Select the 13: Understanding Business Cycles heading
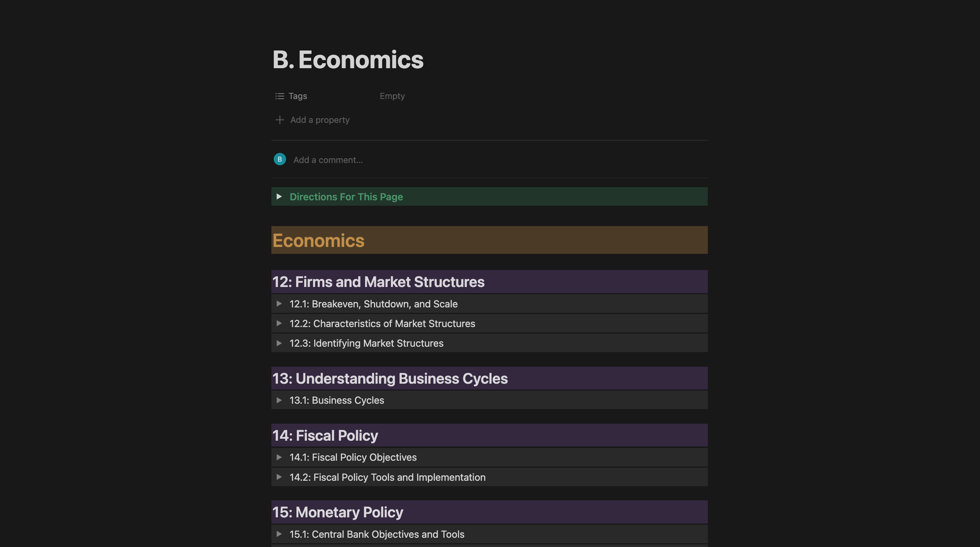980x547 pixels. click(x=390, y=379)
